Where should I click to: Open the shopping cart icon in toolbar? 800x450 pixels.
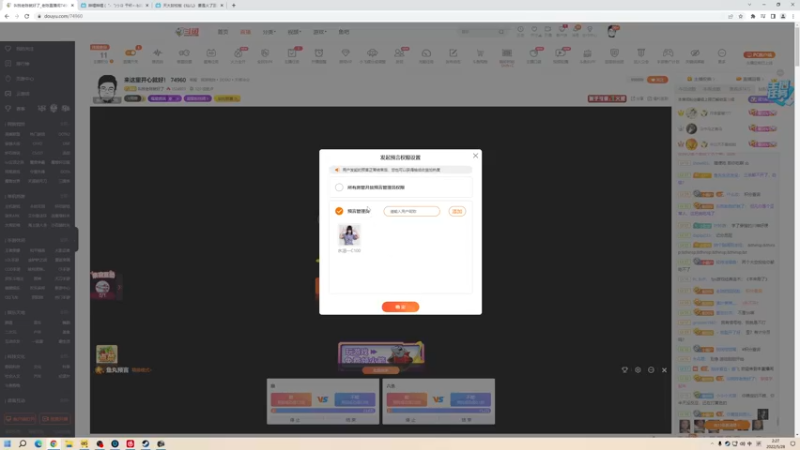pos(480,53)
